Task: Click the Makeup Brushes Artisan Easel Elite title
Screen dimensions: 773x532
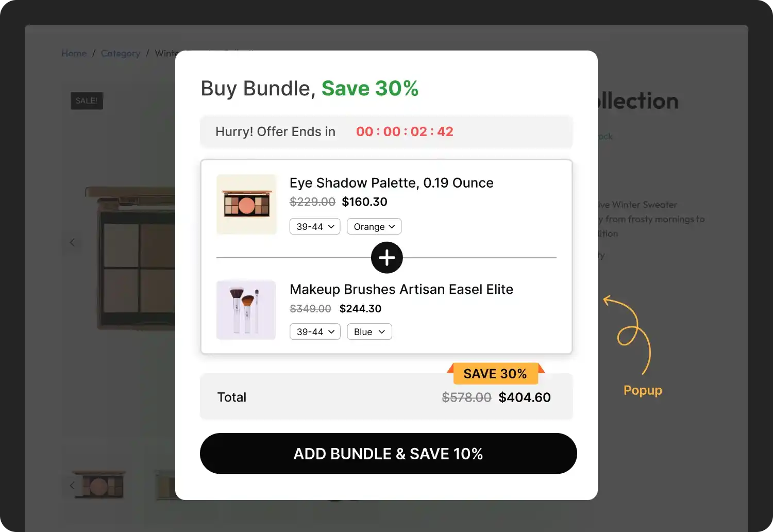Action: click(x=401, y=289)
